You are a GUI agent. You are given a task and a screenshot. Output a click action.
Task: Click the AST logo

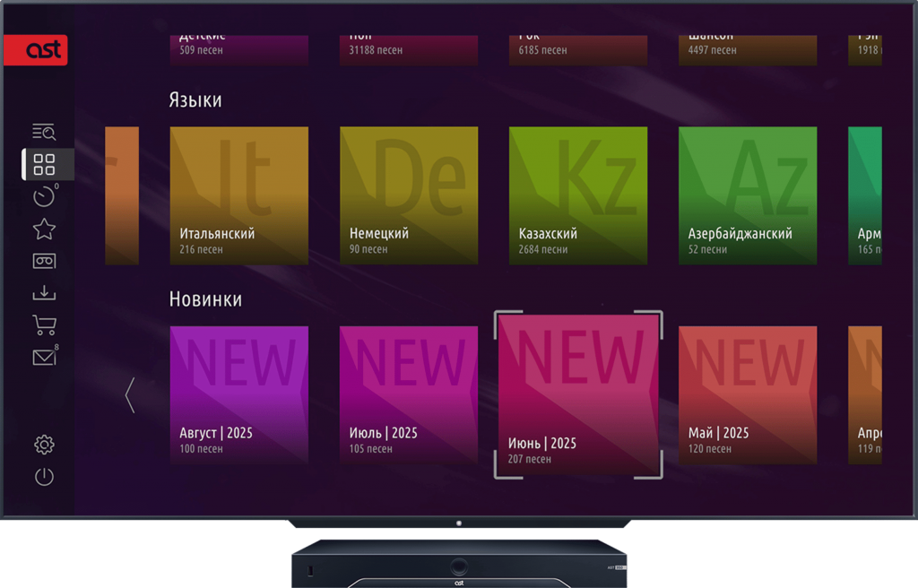35,50
